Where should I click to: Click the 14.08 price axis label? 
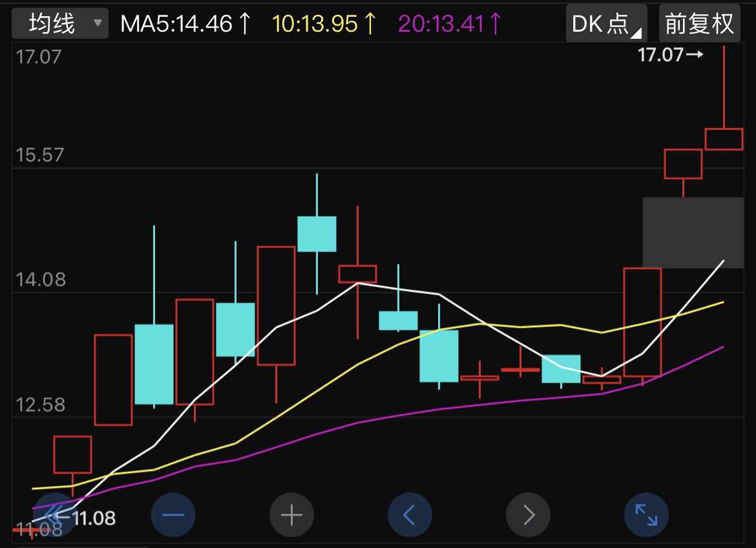(39, 280)
